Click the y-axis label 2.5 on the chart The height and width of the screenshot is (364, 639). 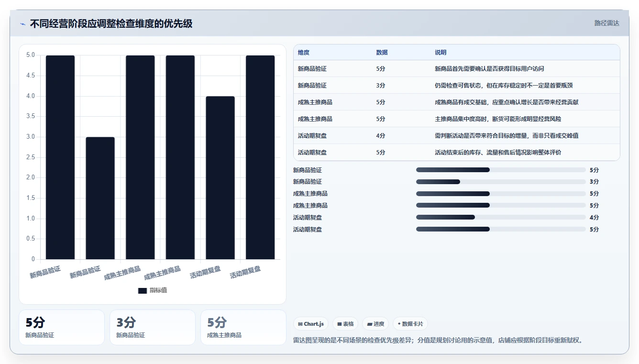30,157
